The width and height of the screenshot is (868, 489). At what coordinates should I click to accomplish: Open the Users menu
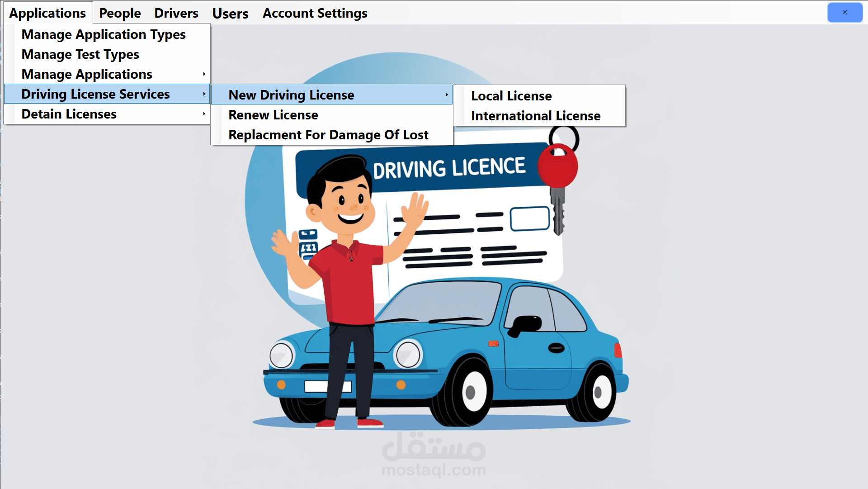tap(230, 14)
